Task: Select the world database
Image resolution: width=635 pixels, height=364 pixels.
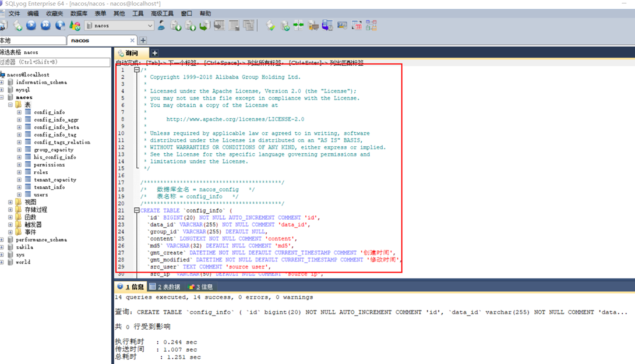Action: click(23, 262)
